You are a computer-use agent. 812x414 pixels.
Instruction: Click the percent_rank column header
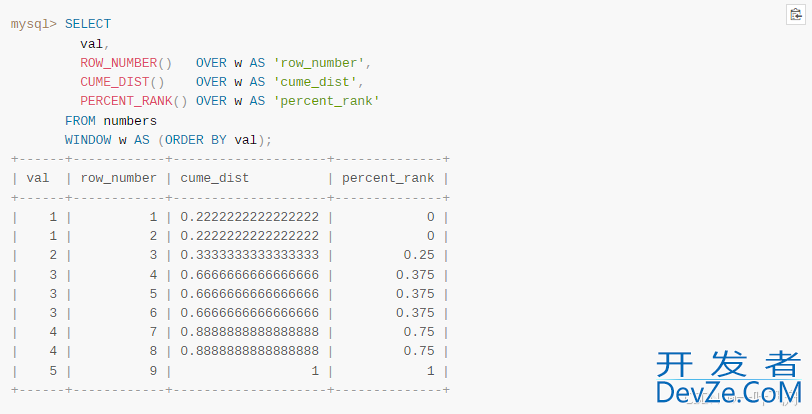[x=388, y=178]
